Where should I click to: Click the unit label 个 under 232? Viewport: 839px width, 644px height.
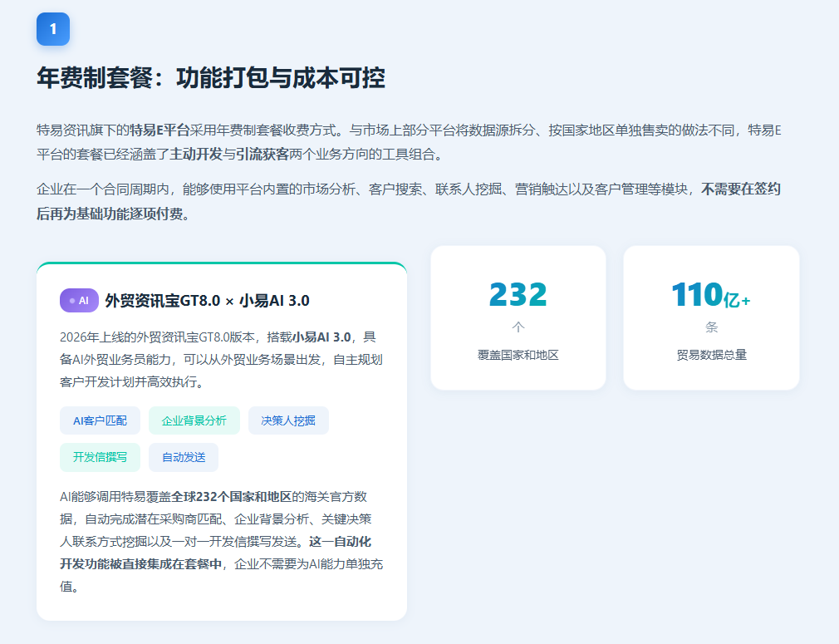(518, 327)
